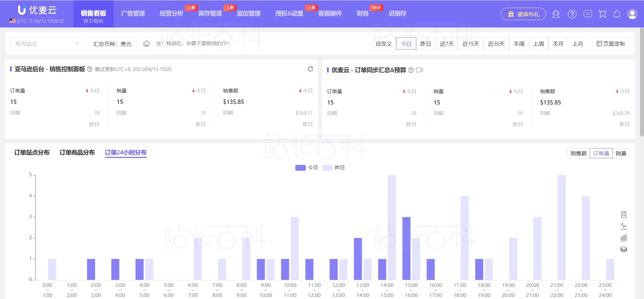
Task: Open the 监控管理 menu
Action: click(249, 13)
